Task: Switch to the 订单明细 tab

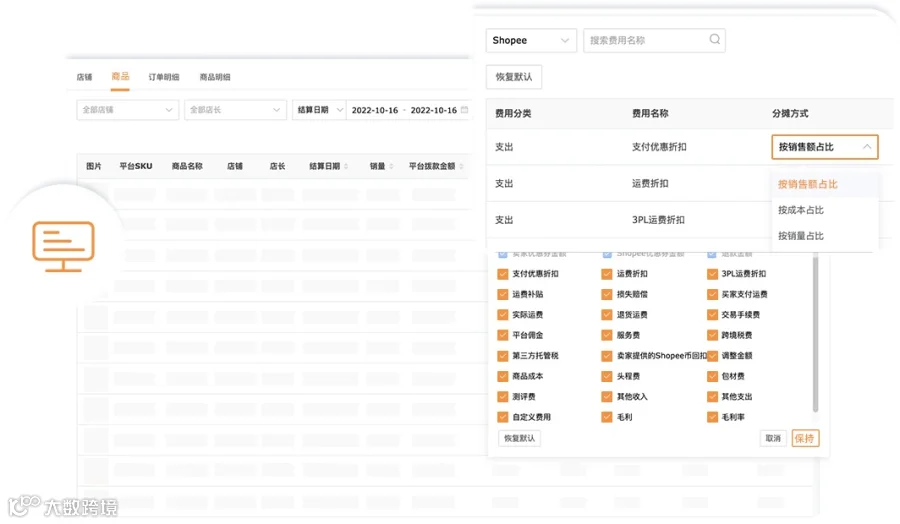Action: (164, 77)
